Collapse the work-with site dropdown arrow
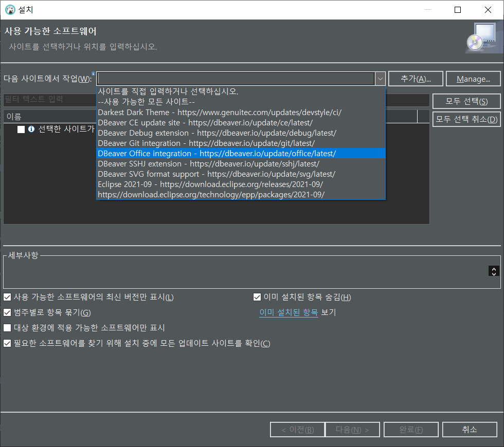The image size is (504, 447). tap(380, 79)
